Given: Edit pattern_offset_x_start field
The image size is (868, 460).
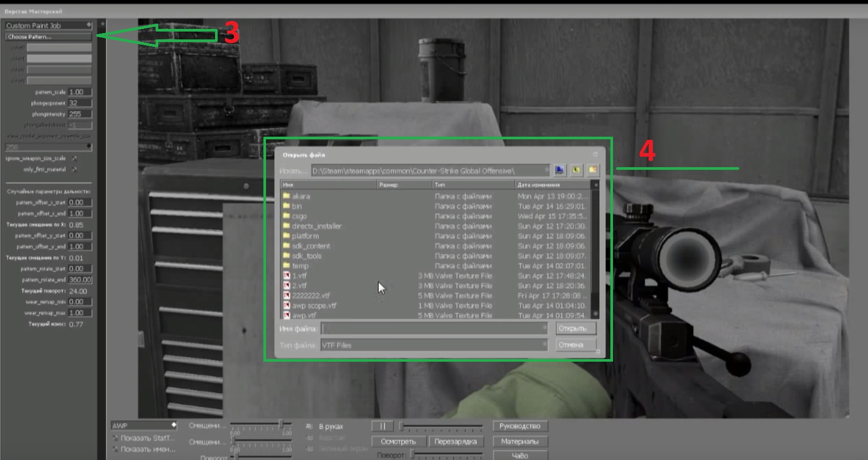Looking at the screenshot, I should 80,202.
